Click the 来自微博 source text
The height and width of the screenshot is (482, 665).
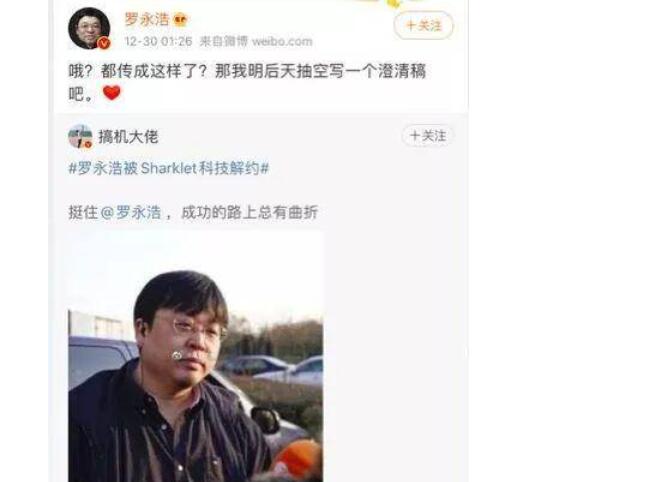point(224,41)
